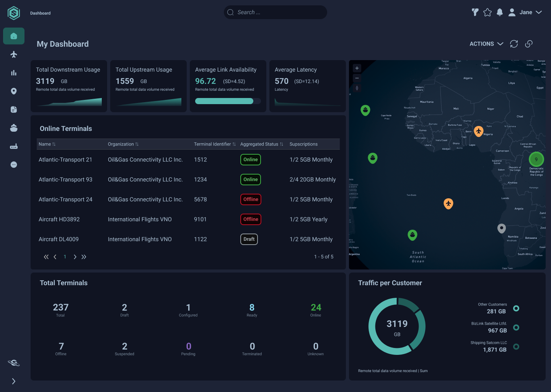This screenshot has height=392, width=551.
Task: Click the favorites star icon
Action: [x=487, y=12]
